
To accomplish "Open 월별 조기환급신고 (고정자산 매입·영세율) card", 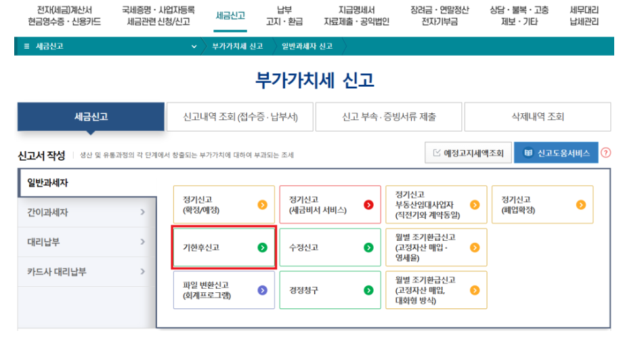I will point(436,247).
